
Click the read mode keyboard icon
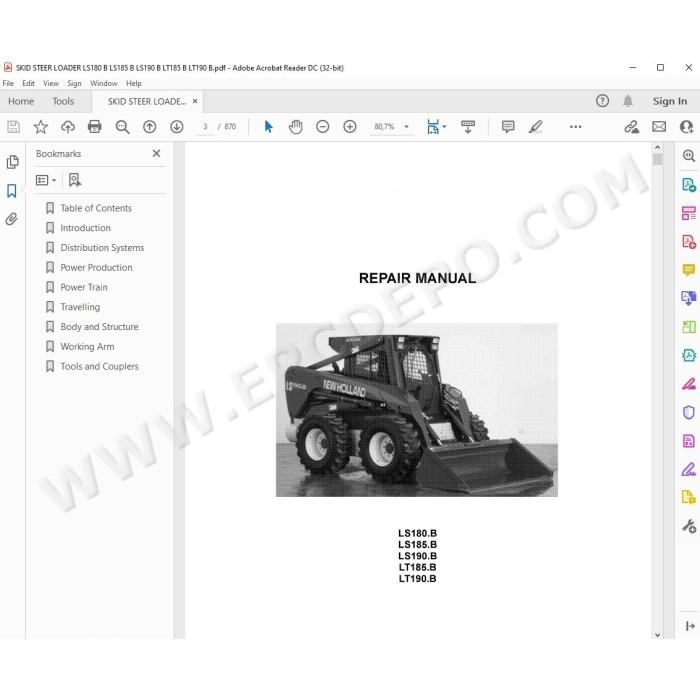click(468, 127)
